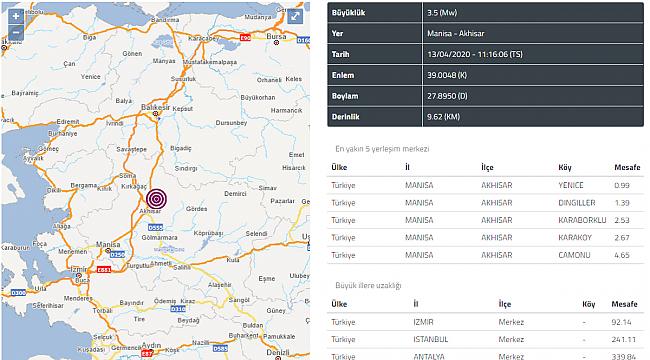Select the YENICE village row
Screen dimensions: 650x360
pyautogui.click(x=485, y=185)
